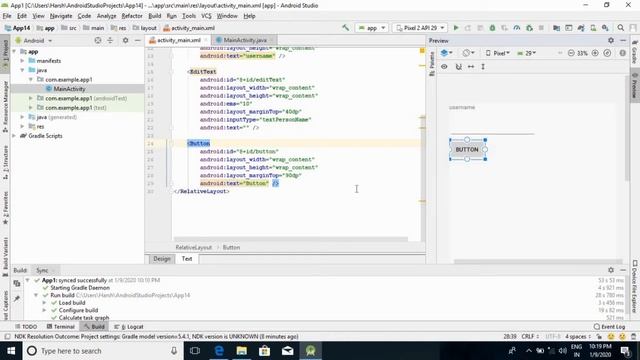Click horizontal expand arrows icon in Preview

[471, 67]
